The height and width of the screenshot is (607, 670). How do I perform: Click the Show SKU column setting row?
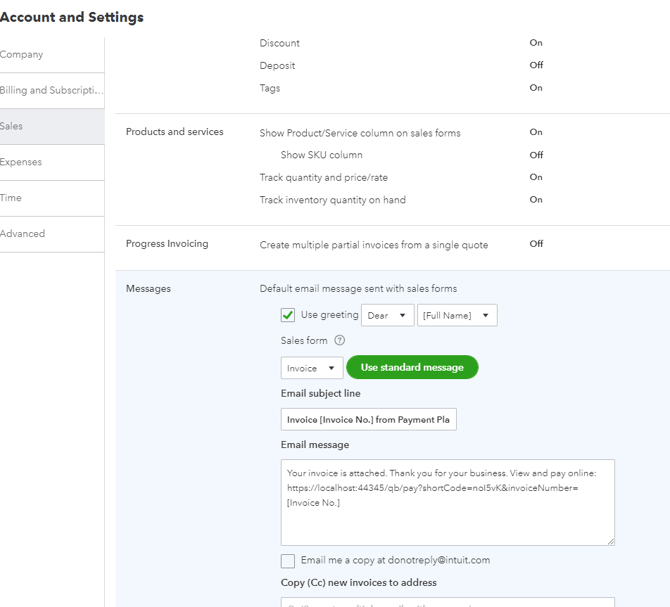pyautogui.click(x=321, y=155)
